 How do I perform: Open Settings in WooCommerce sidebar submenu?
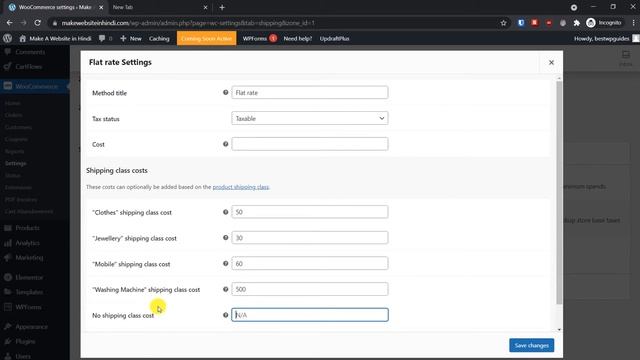pyautogui.click(x=16, y=163)
